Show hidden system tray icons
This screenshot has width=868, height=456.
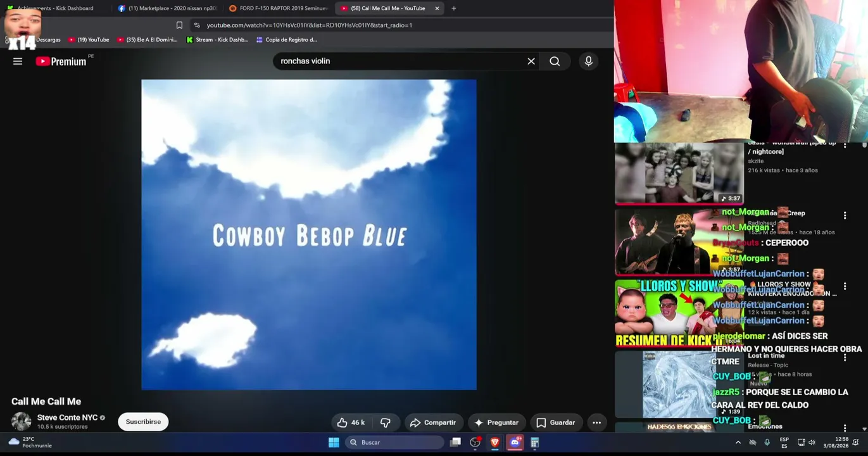pyautogui.click(x=738, y=443)
